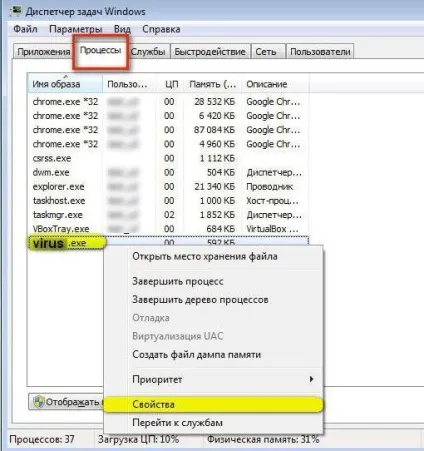Click the Task Manager title bar icon

16,11
